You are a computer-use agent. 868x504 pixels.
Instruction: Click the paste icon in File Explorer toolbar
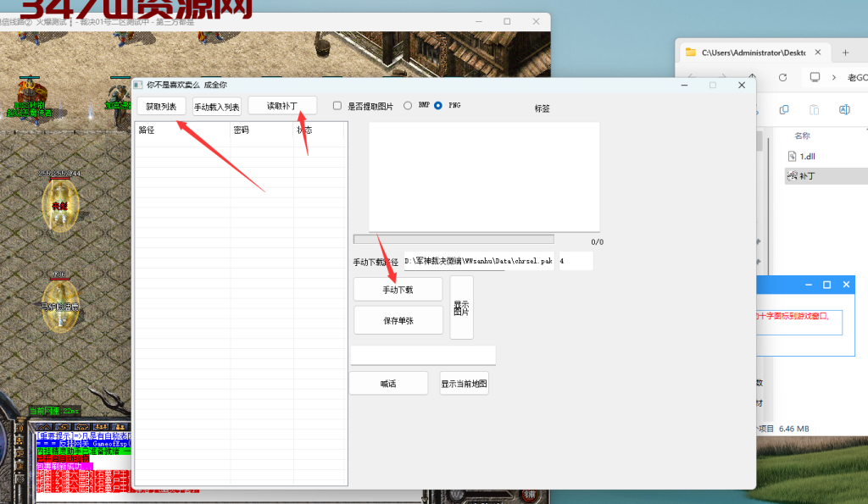[x=814, y=109]
